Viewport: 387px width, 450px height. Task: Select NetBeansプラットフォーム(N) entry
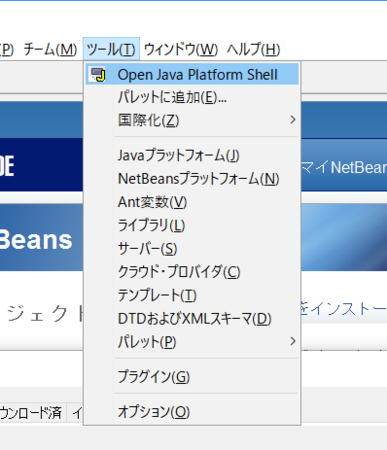point(192,179)
